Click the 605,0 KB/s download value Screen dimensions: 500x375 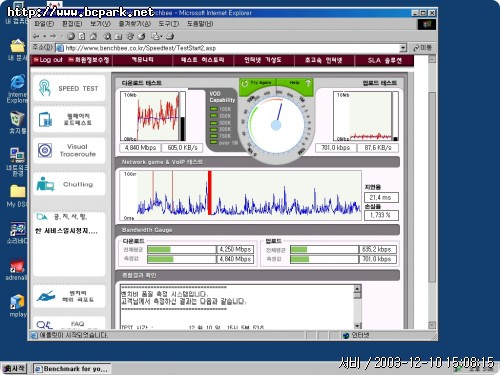[x=182, y=148]
